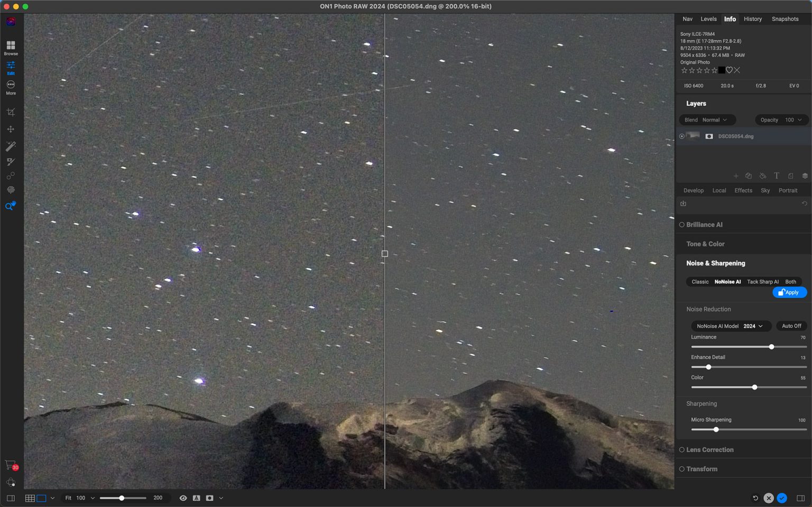This screenshot has width=812, height=507.
Task: Click the Edit module icon
Action: (x=11, y=68)
